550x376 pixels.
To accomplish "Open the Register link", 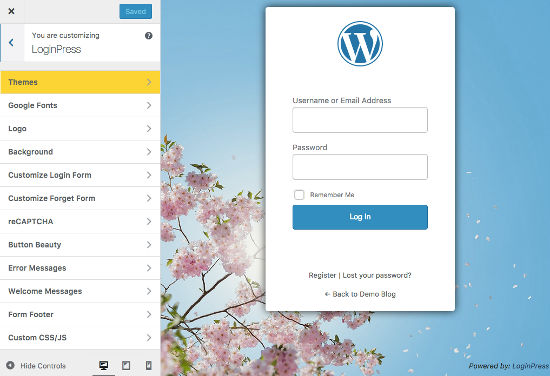I will tap(322, 275).
